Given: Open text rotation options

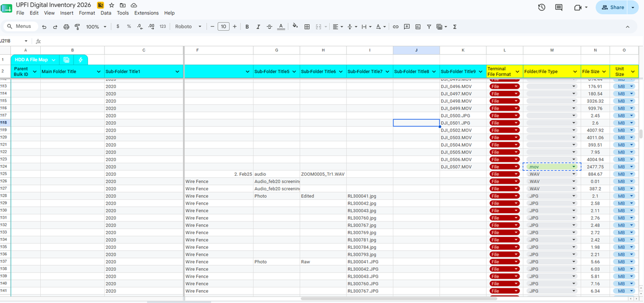Looking at the screenshot, I should click(x=380, y=26).
